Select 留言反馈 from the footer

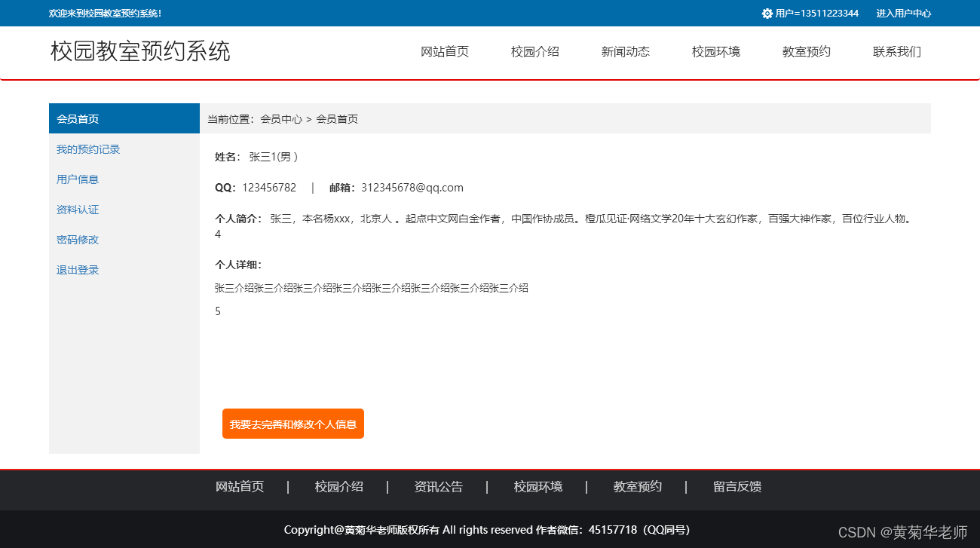(737, 486)
